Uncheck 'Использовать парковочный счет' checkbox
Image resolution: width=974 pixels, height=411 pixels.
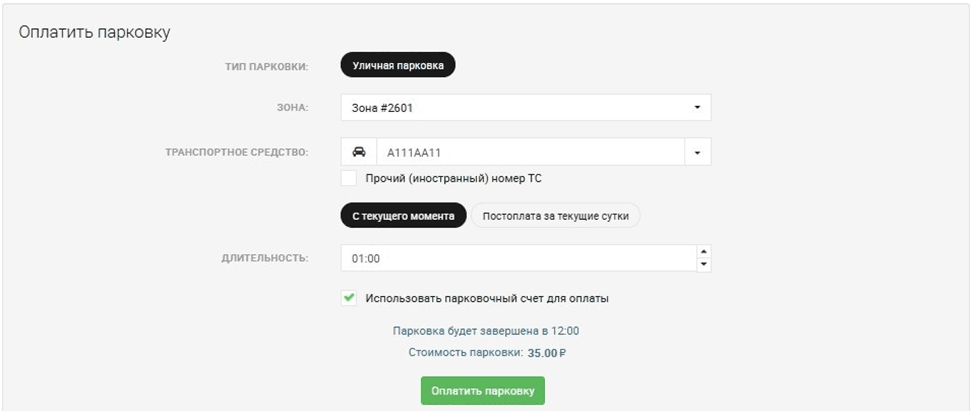(x=349, y=298)
